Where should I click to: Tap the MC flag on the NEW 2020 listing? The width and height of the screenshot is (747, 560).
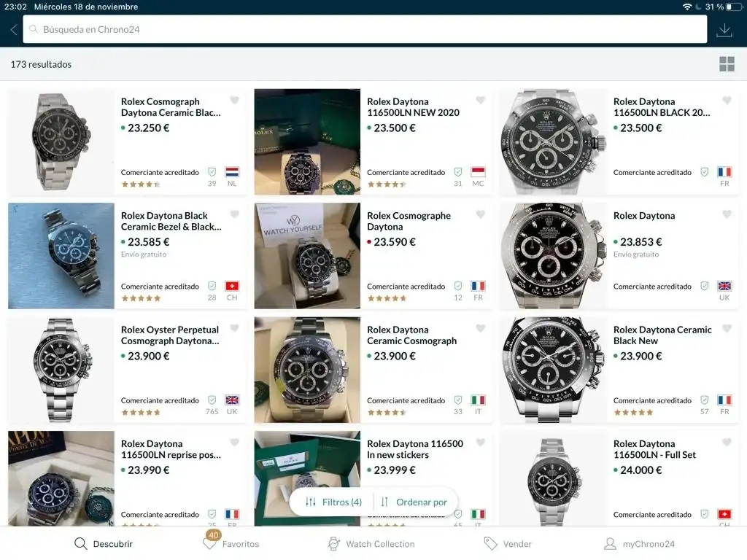click(478, 172)
